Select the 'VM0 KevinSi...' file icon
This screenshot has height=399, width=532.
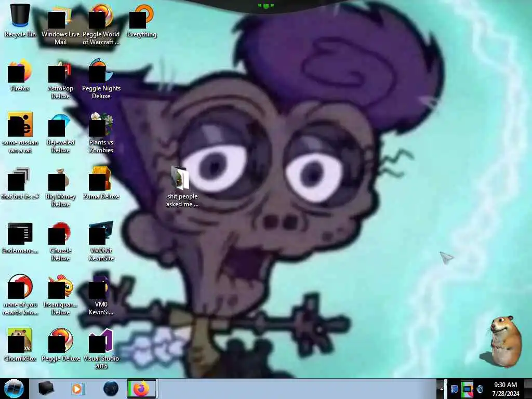pos(101,295)
